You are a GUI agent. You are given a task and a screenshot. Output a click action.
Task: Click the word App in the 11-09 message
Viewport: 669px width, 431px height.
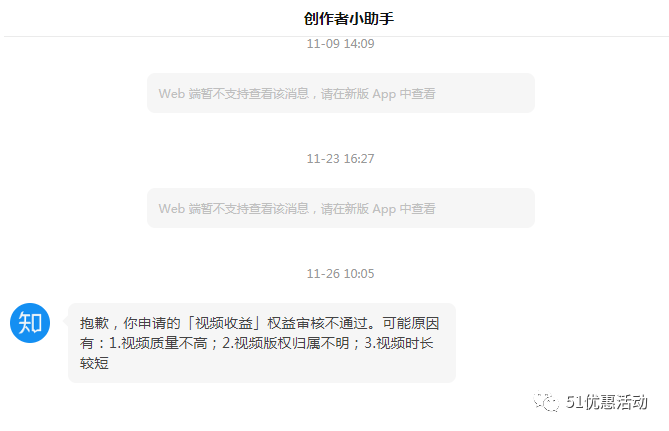click(384, 94)
